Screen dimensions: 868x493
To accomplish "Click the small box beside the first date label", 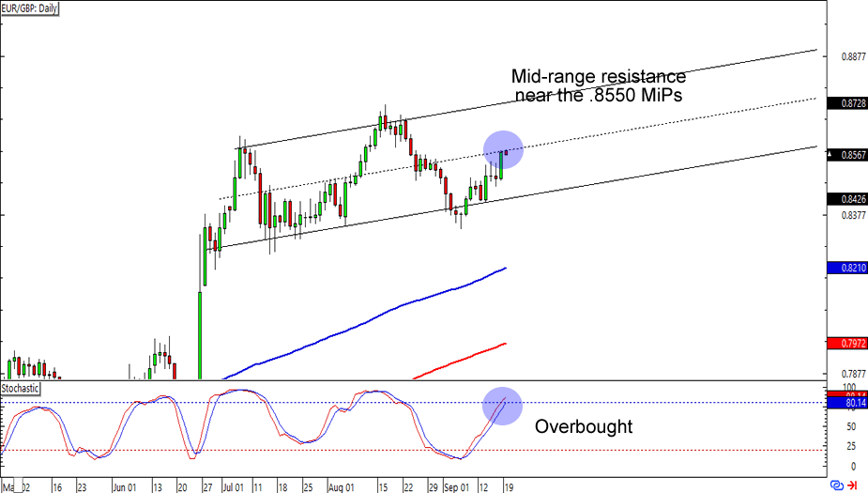I will tap(18, 485).
